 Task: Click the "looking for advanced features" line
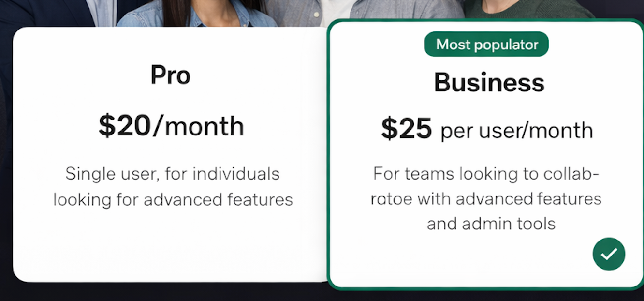[173, 199]
